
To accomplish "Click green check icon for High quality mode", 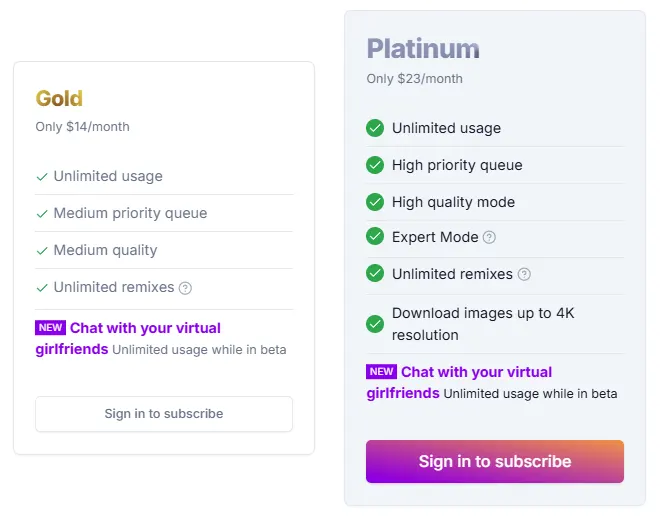I will tap(375, 202).
